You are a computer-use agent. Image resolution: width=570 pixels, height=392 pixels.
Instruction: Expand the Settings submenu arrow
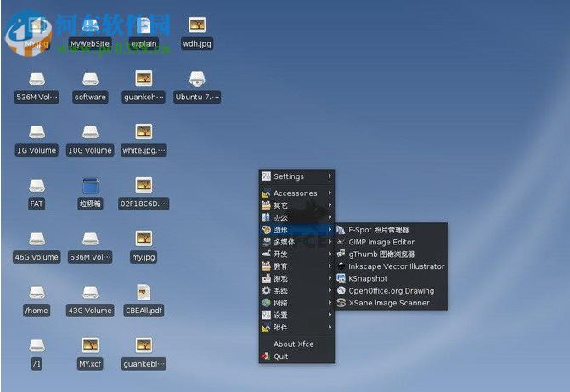tap(330, 176)
